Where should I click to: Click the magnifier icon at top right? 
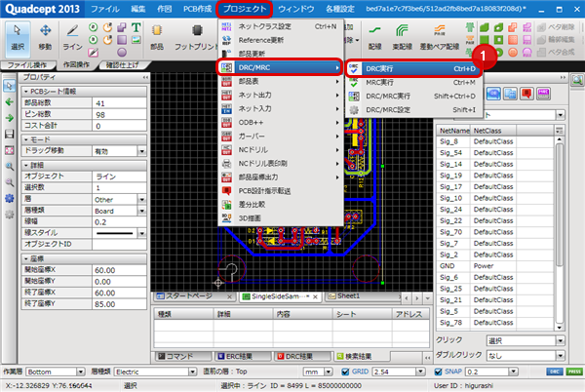coord(577,80)
